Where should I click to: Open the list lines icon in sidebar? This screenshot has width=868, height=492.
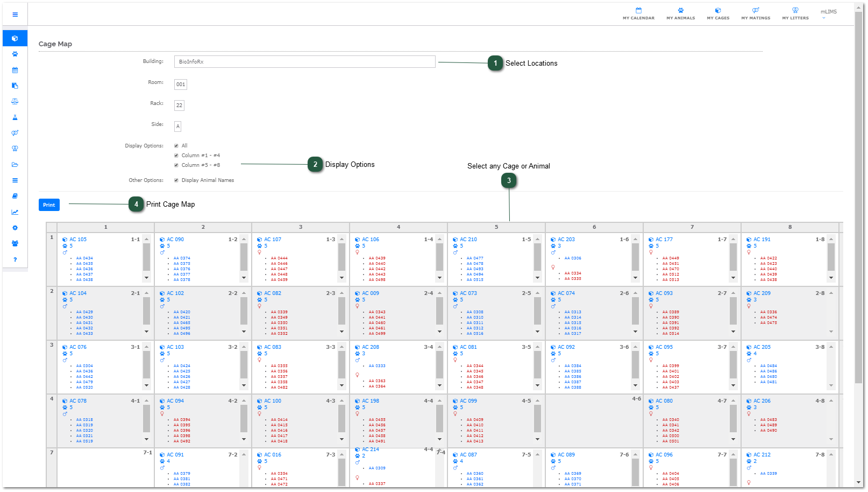pyautogui.click(x=15, y=180)
